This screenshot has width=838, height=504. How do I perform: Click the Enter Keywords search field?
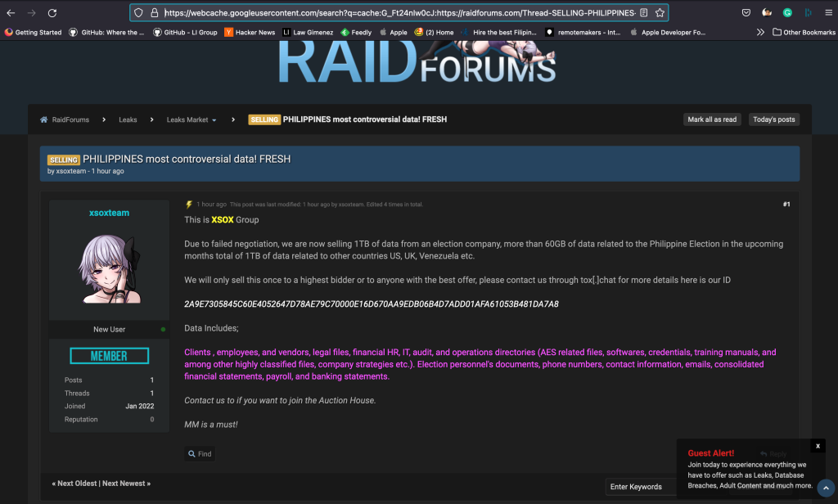[x=642, y=487]
